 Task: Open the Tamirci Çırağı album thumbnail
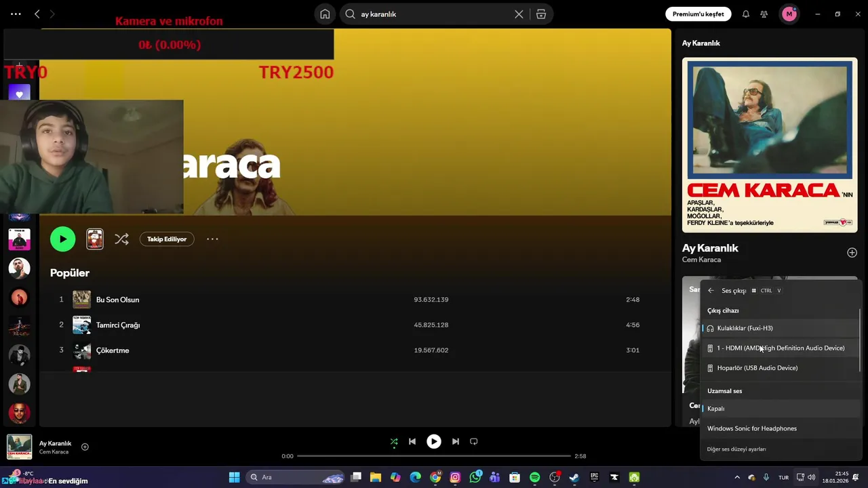pos(81,325)
